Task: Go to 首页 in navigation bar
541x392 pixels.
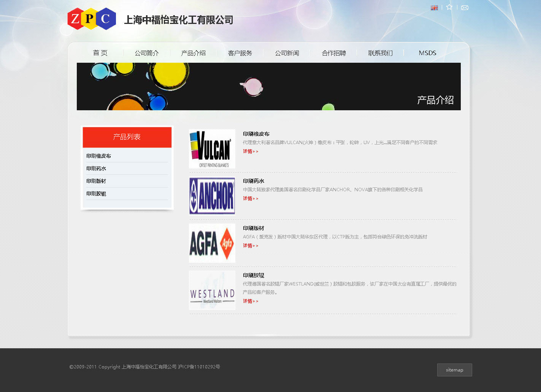Action: 100,53
